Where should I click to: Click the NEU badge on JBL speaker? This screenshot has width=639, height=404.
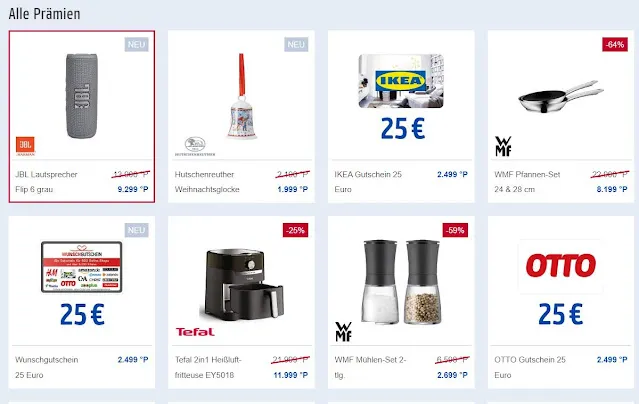pos(136,44)
